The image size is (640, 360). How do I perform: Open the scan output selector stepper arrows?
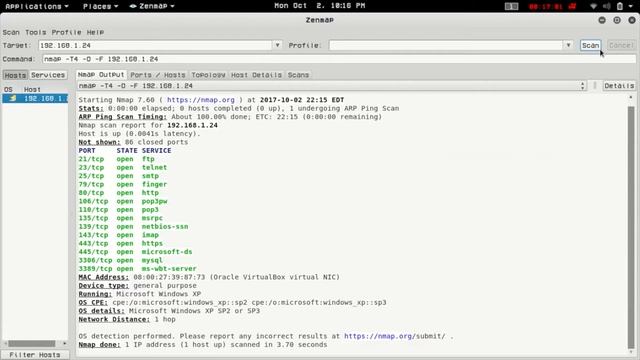582,85
